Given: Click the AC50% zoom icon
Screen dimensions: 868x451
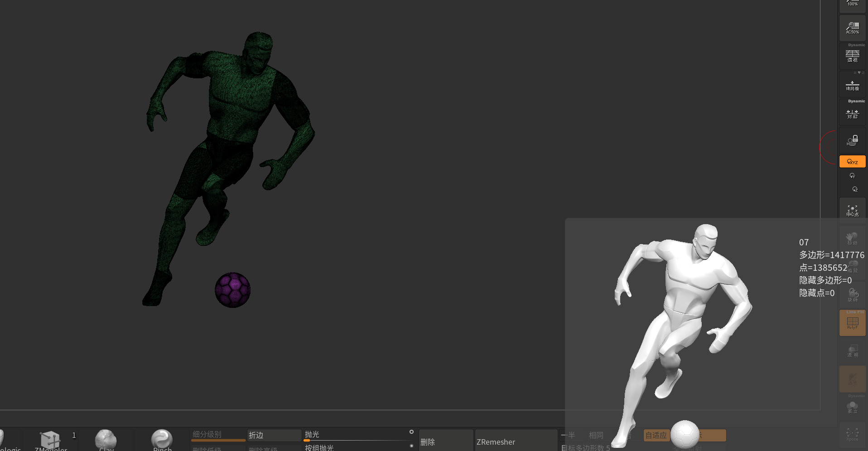Looking at the screenshot, I should coord(853,28).
